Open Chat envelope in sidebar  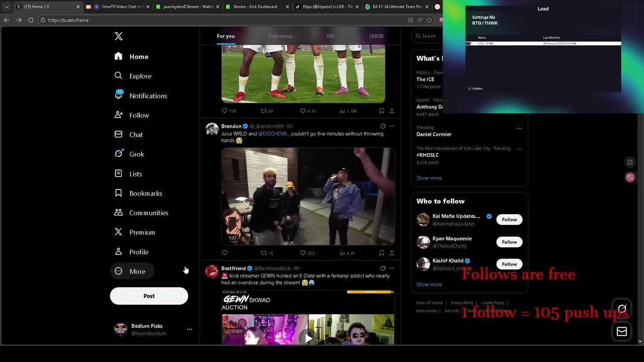[118, 134]
